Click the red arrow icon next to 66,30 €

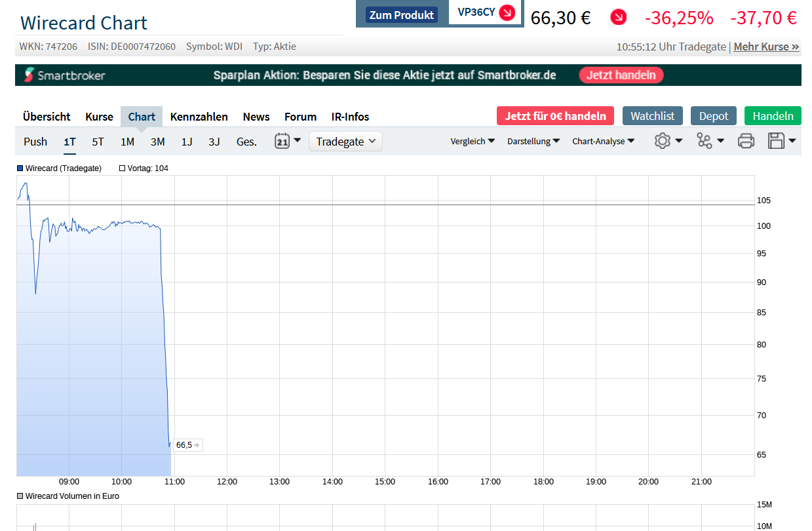[617, 17]
